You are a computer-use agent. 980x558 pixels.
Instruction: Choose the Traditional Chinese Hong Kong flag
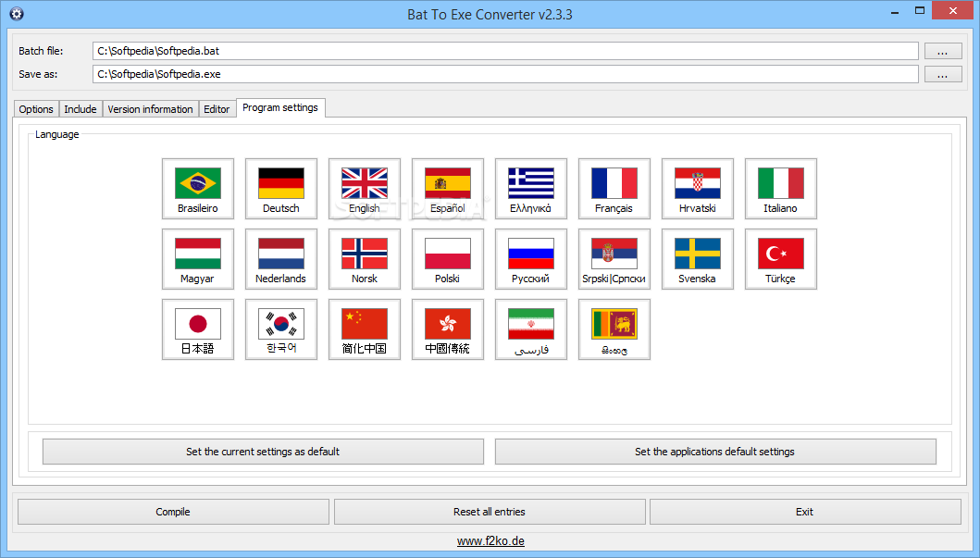448,329
